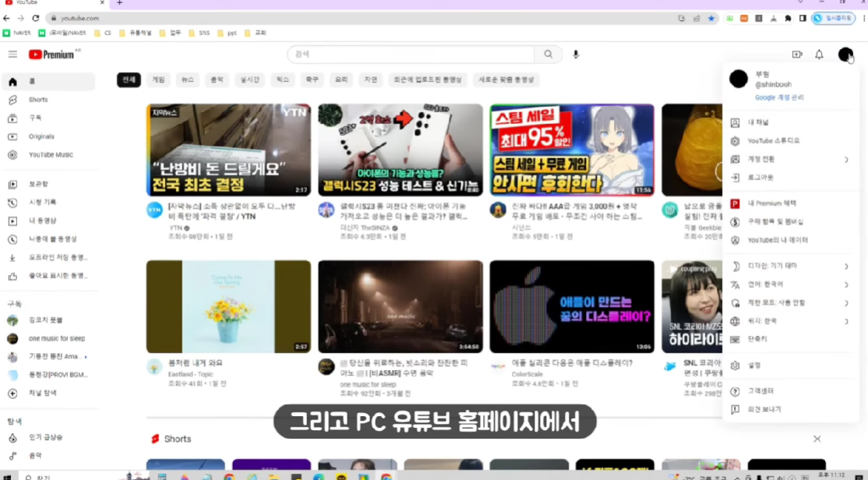Open Shorts from the left sidebar
The height and width of the screenshot is (480, 868).
38,100
